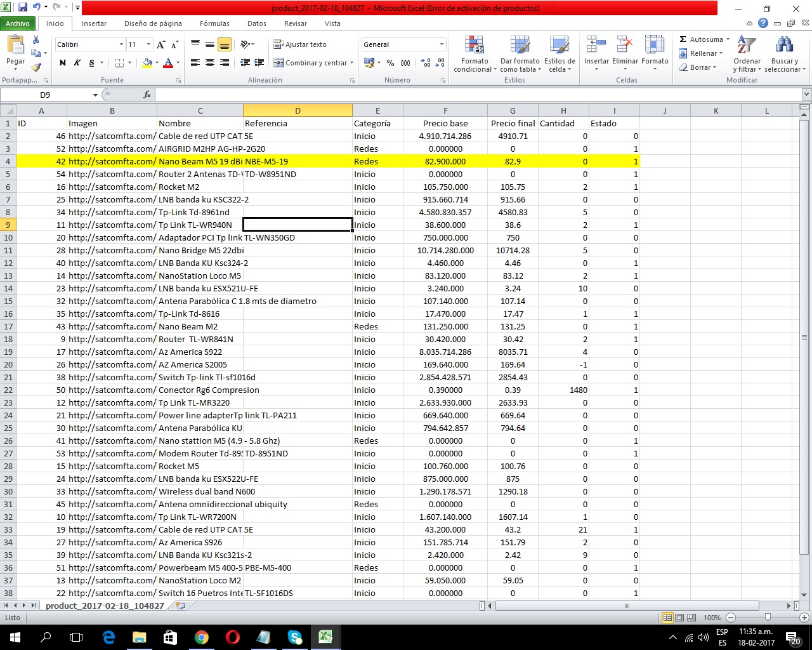Open Formato condicional menu
812x650 pixels.
475,54
